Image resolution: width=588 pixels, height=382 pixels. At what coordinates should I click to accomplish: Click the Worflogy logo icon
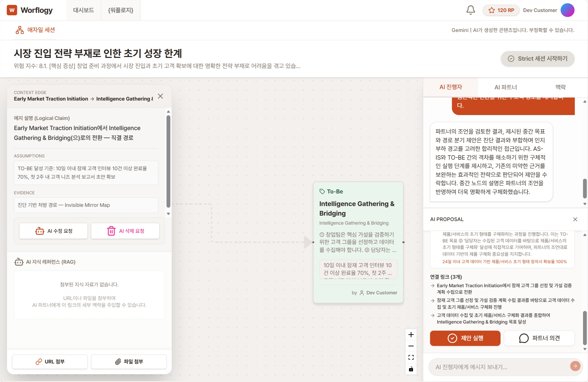tap(12, 10)
